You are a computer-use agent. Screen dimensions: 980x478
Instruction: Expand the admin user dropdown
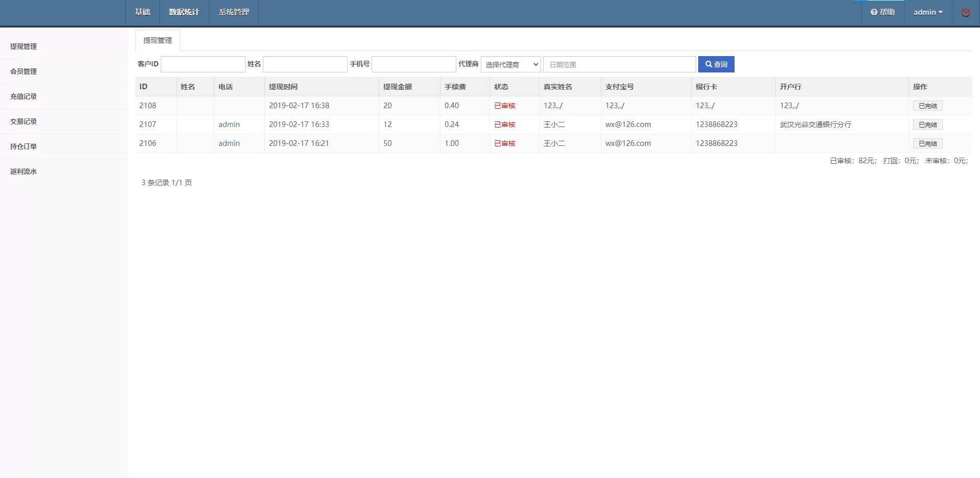pyautogui.click(x=927, y=12)
